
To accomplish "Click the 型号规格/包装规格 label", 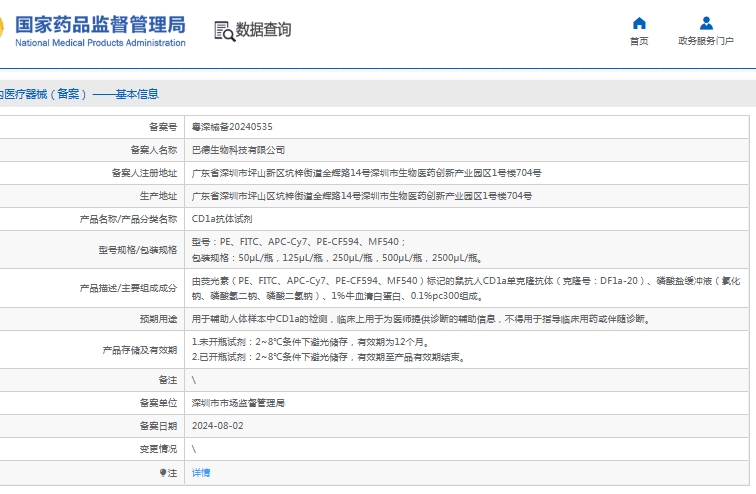I will click(x=138, y=250).
